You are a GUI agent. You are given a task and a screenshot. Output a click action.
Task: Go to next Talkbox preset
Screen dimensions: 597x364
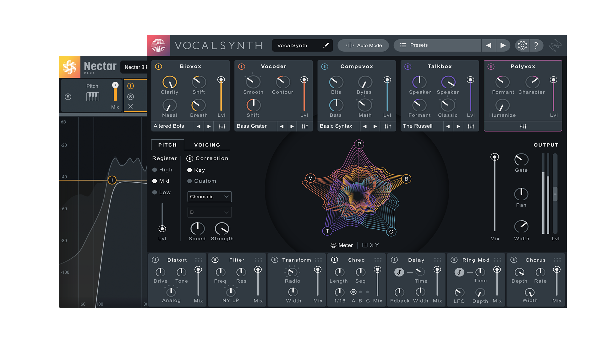[458, 126]
